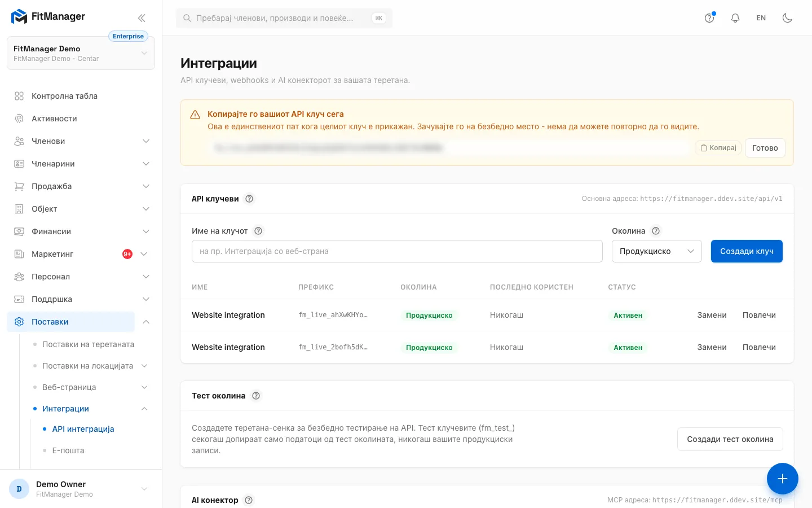Select Е-пошта submenu item
This screenshot has width=812, height=508.
[68, 450]
